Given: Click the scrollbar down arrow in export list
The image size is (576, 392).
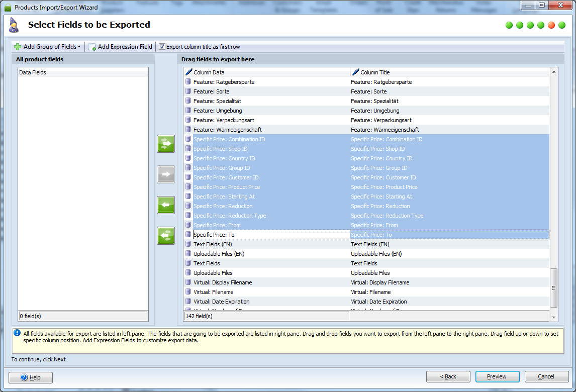Looking at the screenshot, I should 553,318.
